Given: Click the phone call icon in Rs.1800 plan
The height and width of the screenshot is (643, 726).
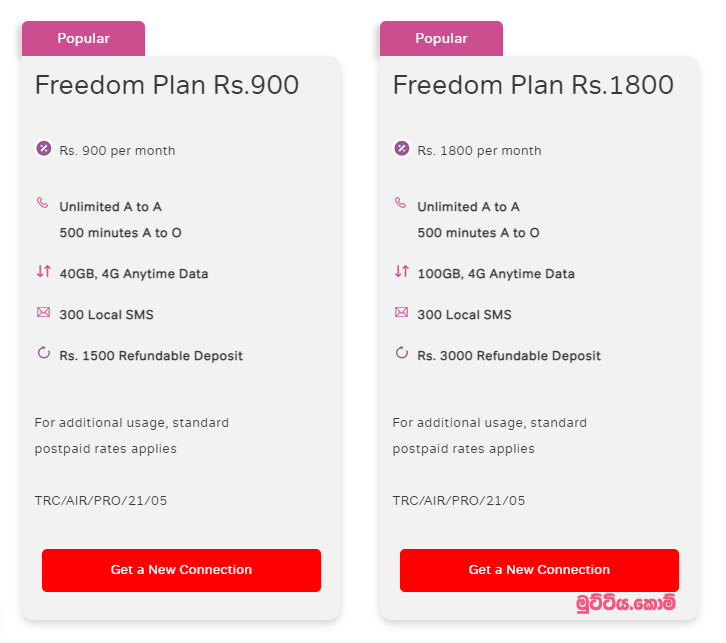Looking at the screenshot, I should pyautogui.click(x=401, y=203).
